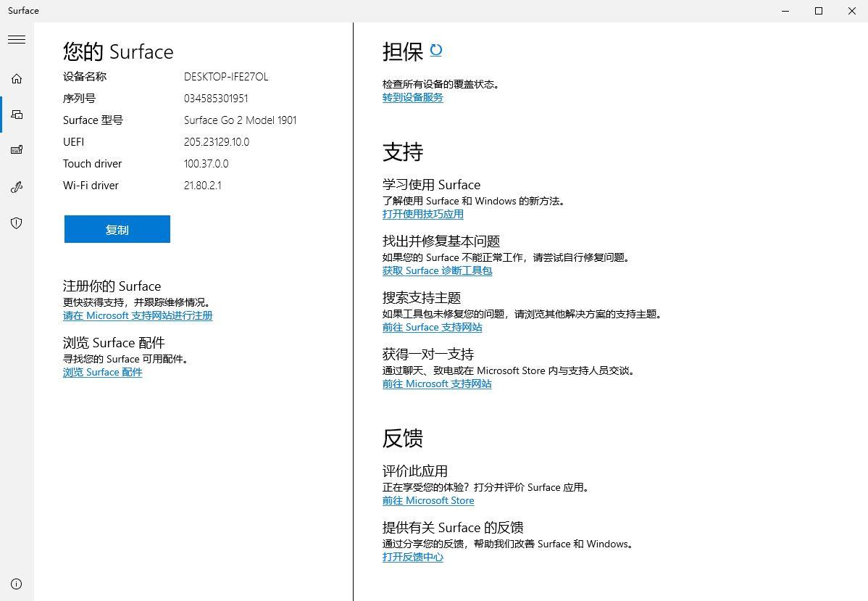Maximize the Surface window

pyautogui.click(x=819, y=11)
